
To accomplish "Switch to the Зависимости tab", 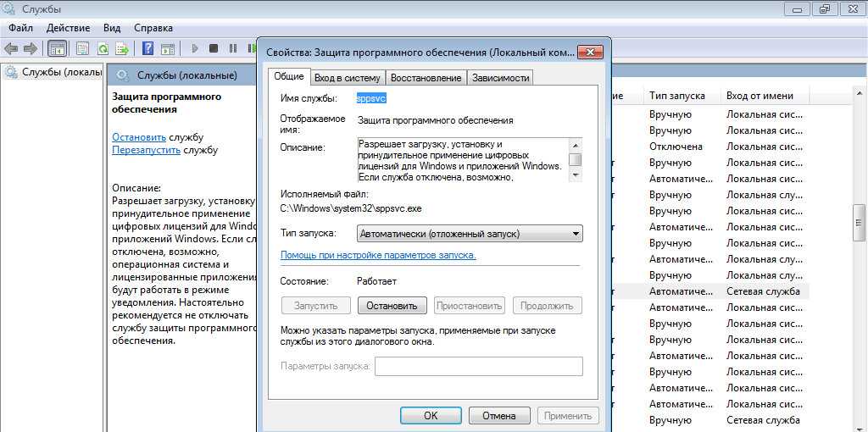I will tap(500, 78).
